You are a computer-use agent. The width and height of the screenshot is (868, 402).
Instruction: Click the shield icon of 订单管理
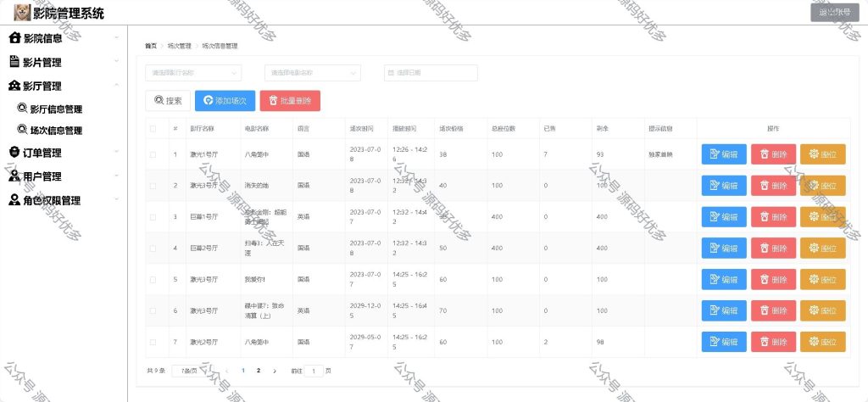coord(15,153)
